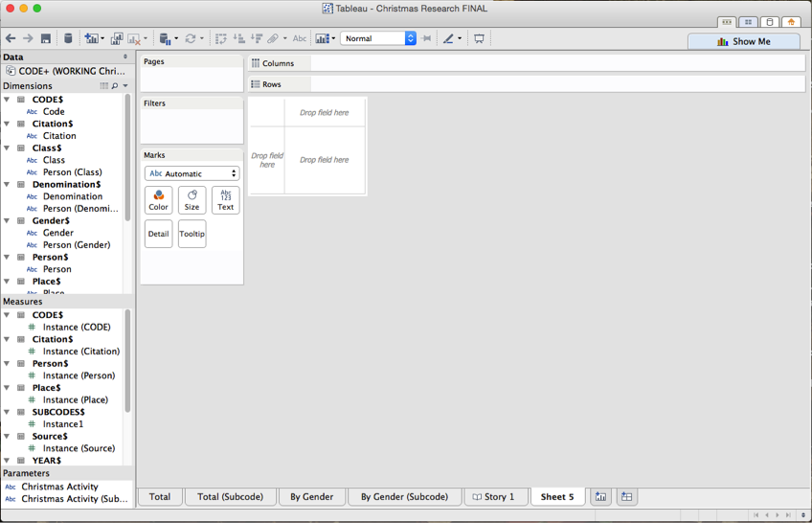Click the Color button on Marks card
812x523 pixels.
click(158, 200)
